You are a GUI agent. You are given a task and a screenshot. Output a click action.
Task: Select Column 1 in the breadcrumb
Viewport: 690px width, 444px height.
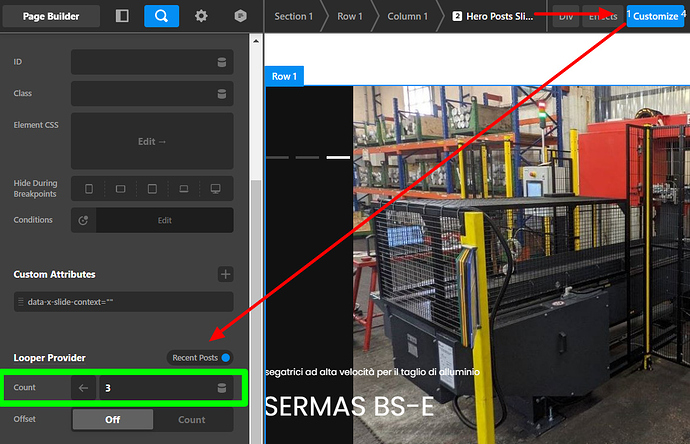pos(407,16)
